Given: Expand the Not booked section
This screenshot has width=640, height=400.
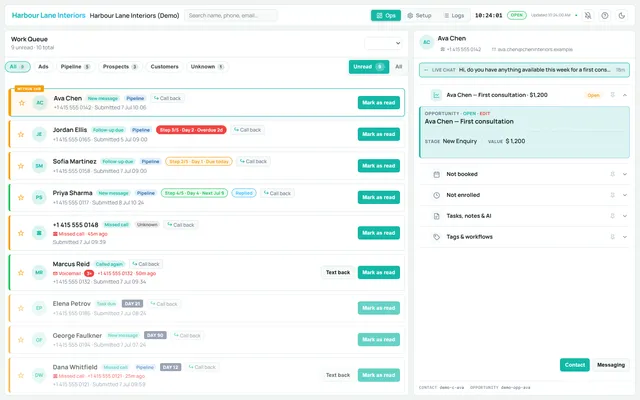Looking at the screenshot, I should coord(624,174).
